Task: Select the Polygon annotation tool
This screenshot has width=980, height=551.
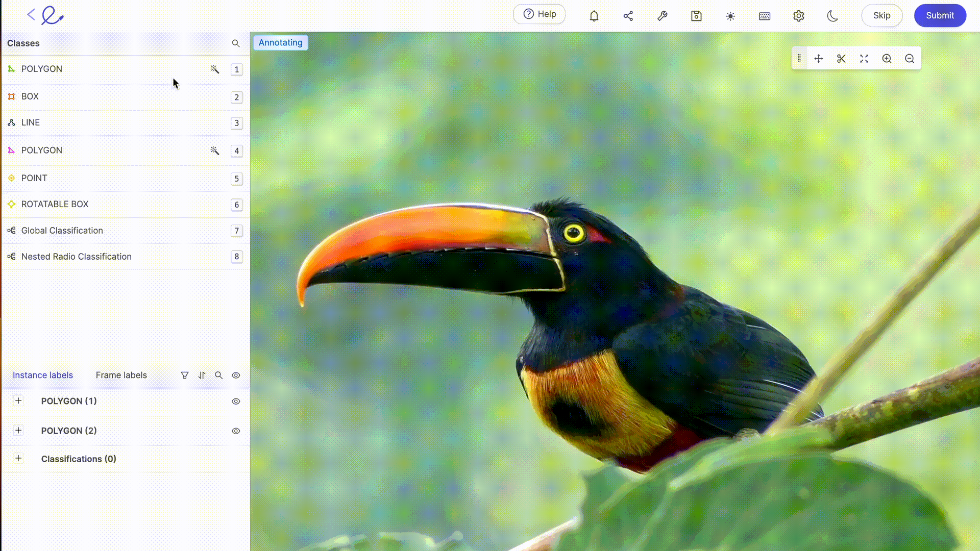Action: (42, 69)
